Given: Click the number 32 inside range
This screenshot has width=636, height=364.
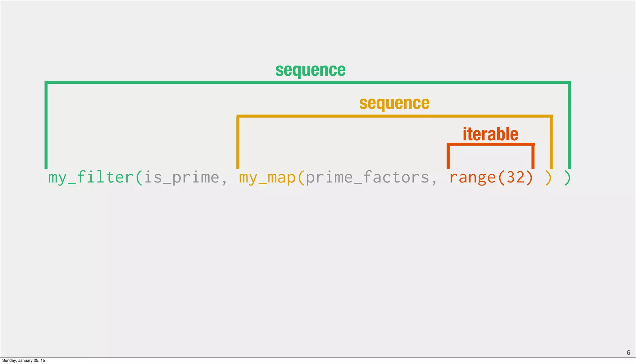Looking at the screenshot, I should pos(516,178).
